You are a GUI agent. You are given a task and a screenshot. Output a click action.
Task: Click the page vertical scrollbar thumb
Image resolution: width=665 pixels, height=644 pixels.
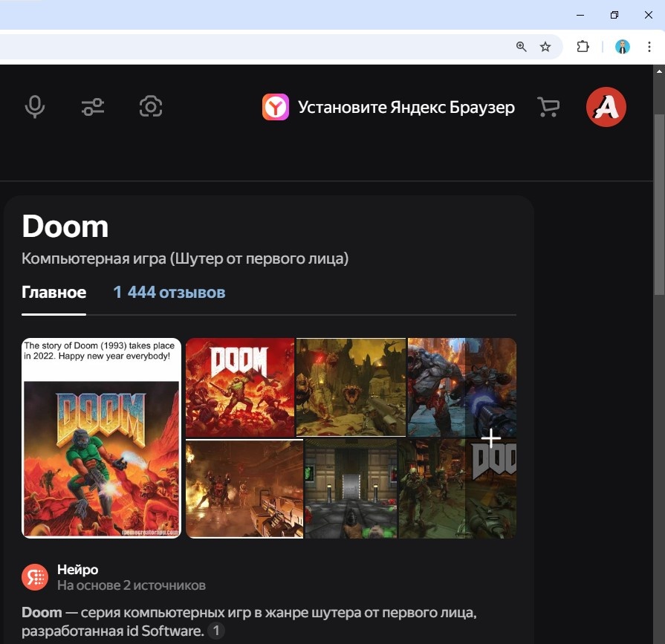tap(659, 204)
